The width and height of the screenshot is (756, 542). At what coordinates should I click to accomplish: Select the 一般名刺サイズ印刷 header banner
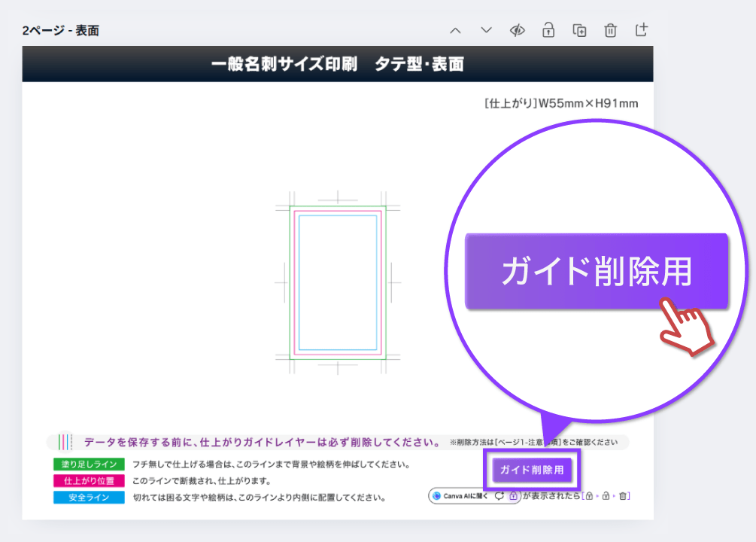point(337,65)
